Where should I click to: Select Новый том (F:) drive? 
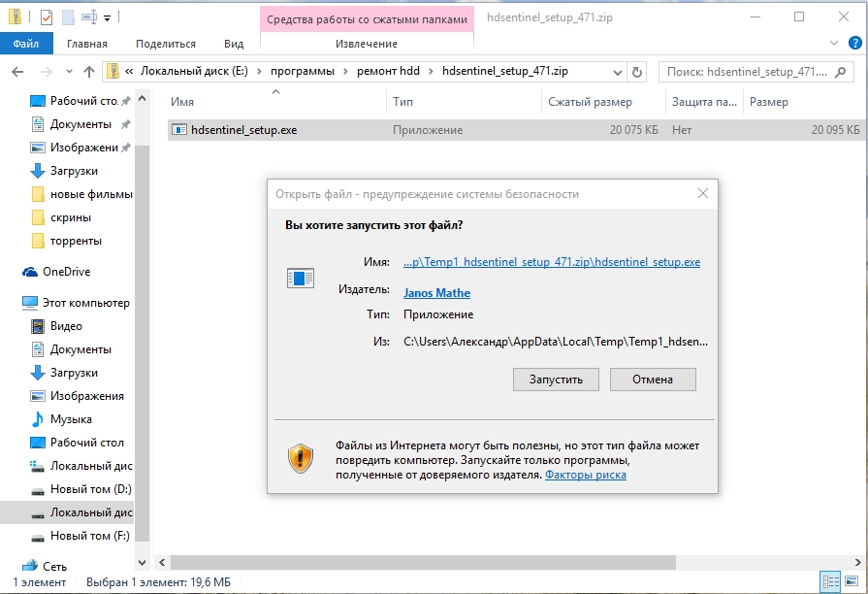point(89,535)
